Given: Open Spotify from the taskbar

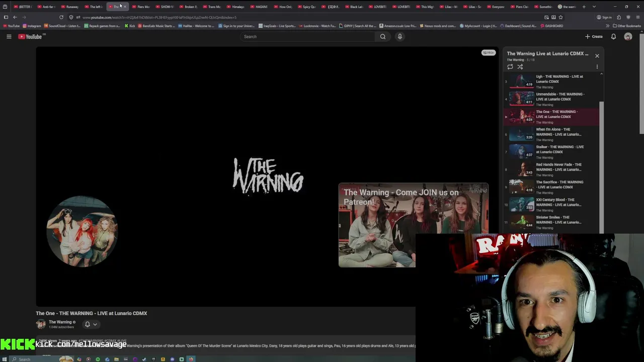Looking at the screenshot, I should [98, 359].
